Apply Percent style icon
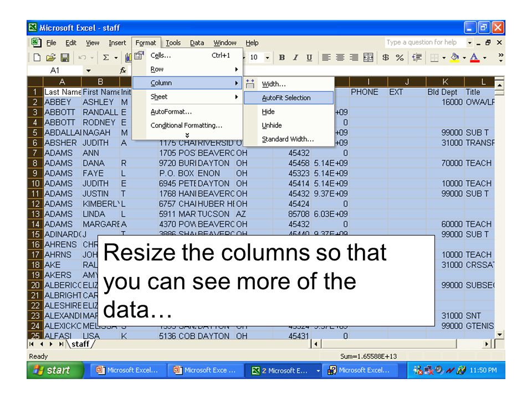The image size is (532, 399). pos(400,57)
